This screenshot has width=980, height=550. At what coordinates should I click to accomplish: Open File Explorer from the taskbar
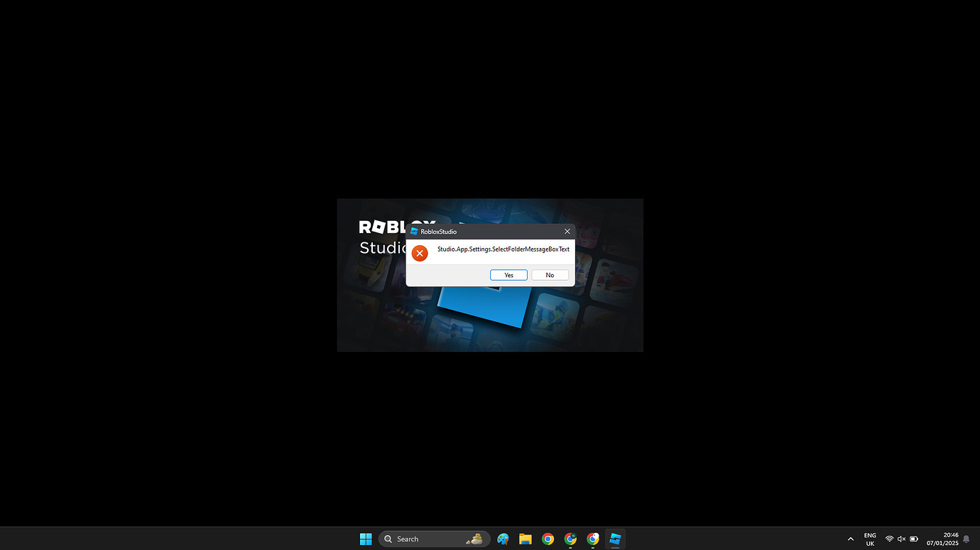pos(525,538)
